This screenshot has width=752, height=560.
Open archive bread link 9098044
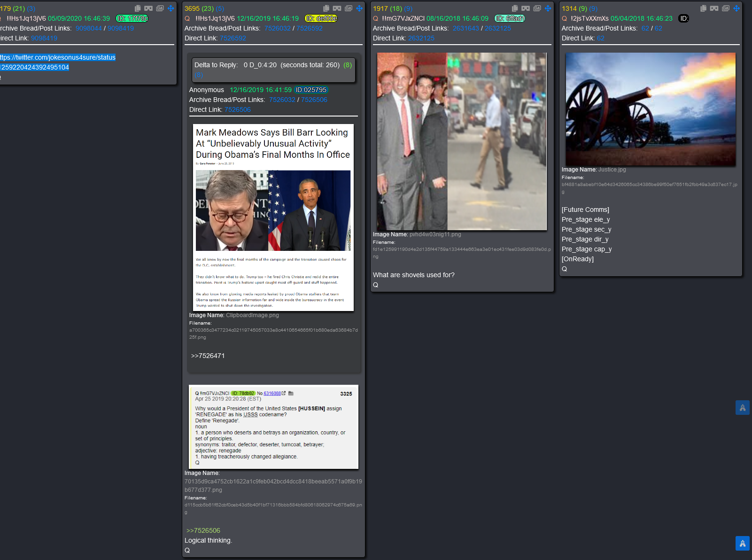89,28
